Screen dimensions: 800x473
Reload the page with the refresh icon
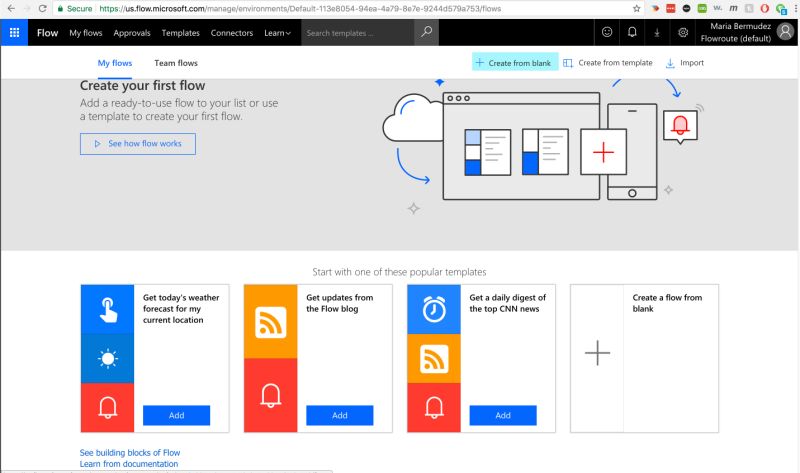click(42, 9)
